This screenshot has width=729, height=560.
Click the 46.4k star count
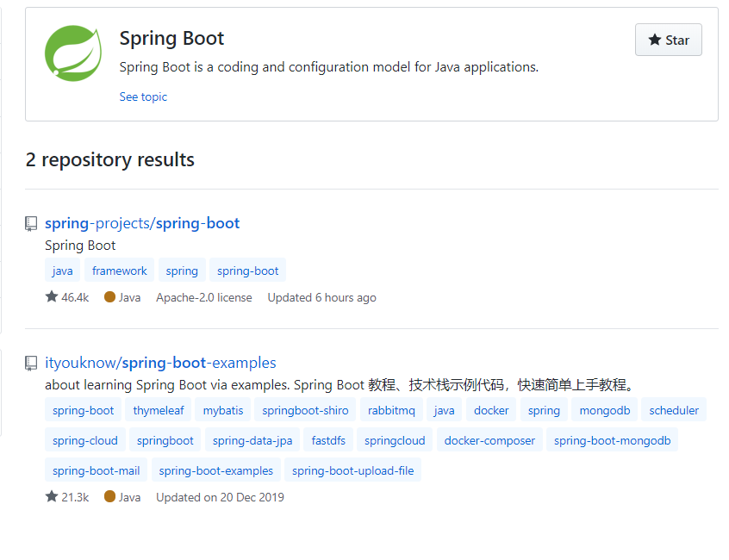[x=67, y=297]
